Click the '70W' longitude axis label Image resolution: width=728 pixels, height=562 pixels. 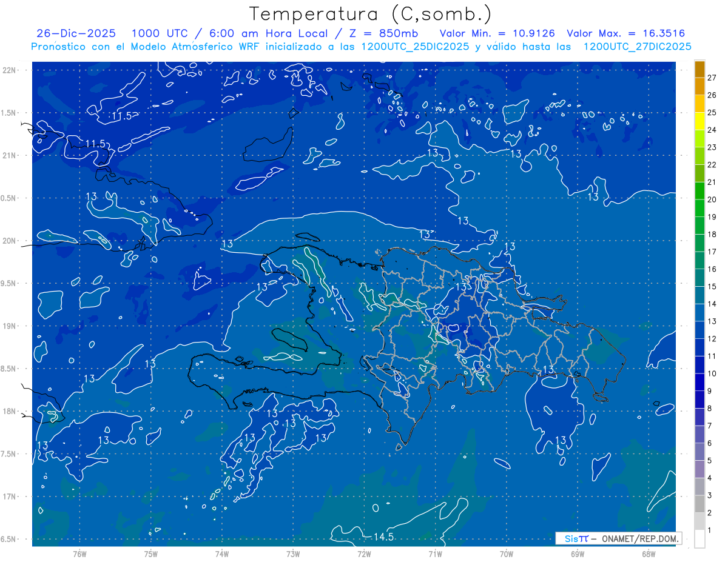[507, 554]
